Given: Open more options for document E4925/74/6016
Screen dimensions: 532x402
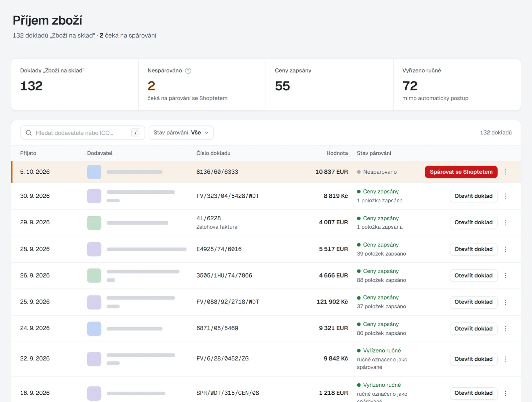Looking at the screenshot, I should pos(506,249).
